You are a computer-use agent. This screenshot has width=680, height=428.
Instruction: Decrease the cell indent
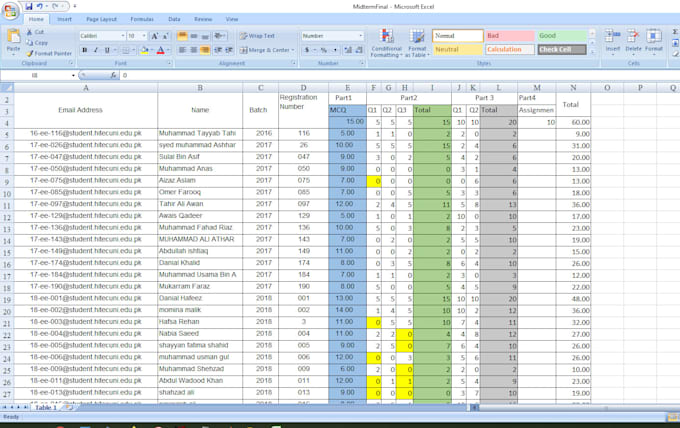tap(218, 50)
